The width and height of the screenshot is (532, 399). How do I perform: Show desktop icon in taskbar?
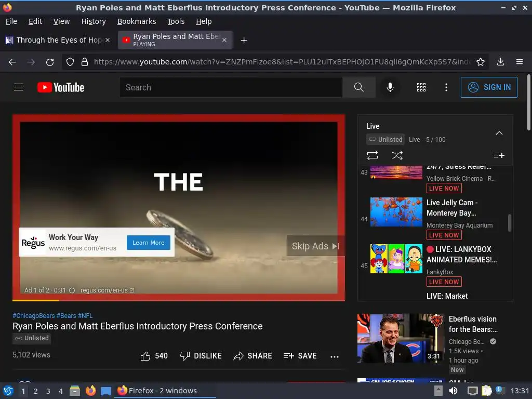[x=106, y=391]
